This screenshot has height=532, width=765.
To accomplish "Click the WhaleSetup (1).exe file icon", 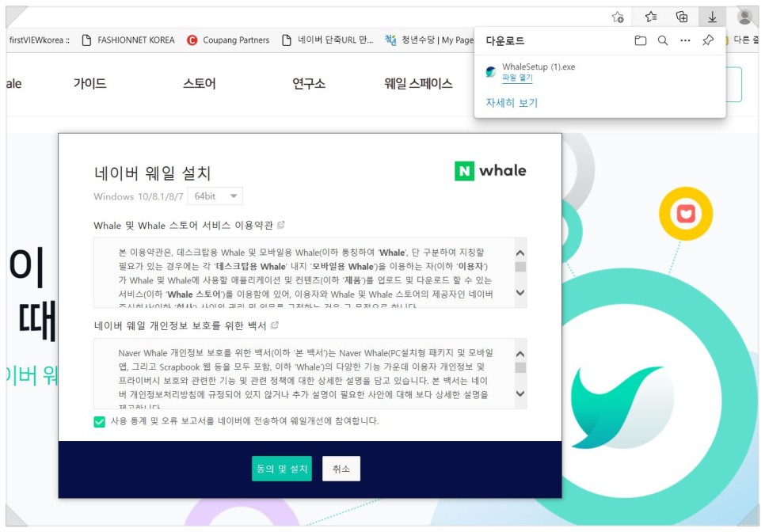I will click(491, 72).
